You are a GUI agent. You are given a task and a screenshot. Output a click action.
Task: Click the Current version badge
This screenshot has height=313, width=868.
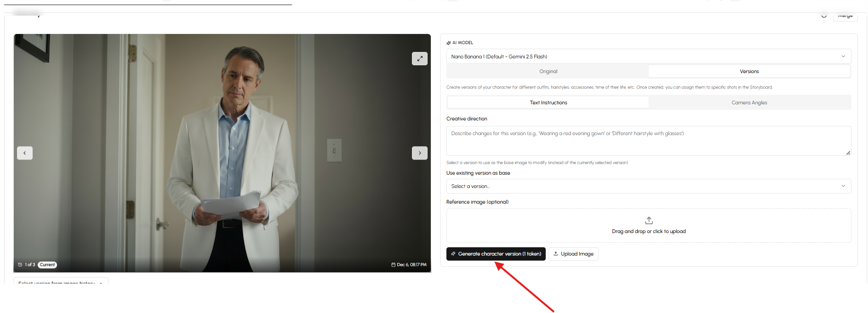tap(47, 265)
